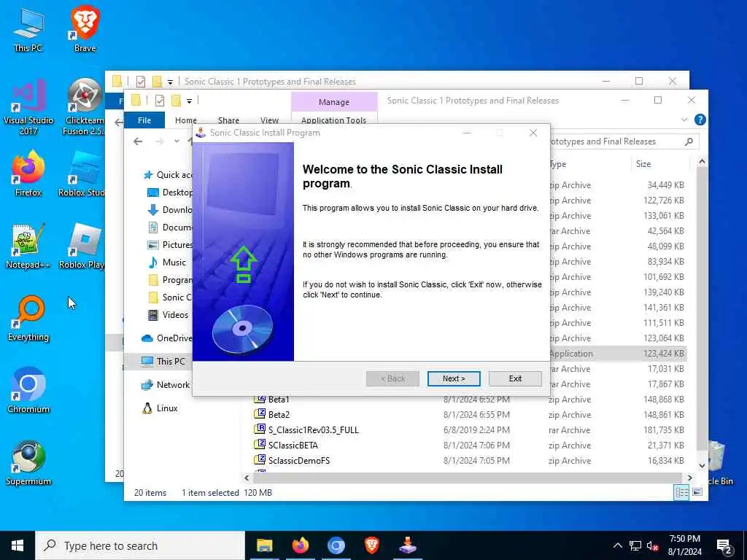The image size is (747, 560).
Task: Click the horizontal scrollbar in file list
Action: pos(468,478)
